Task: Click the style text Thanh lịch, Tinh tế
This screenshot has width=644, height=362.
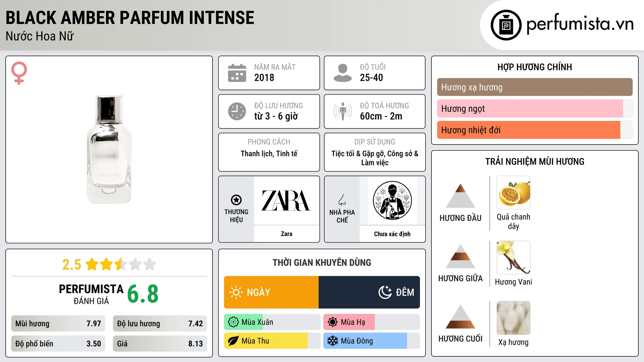Action: (x=269, y=154)
